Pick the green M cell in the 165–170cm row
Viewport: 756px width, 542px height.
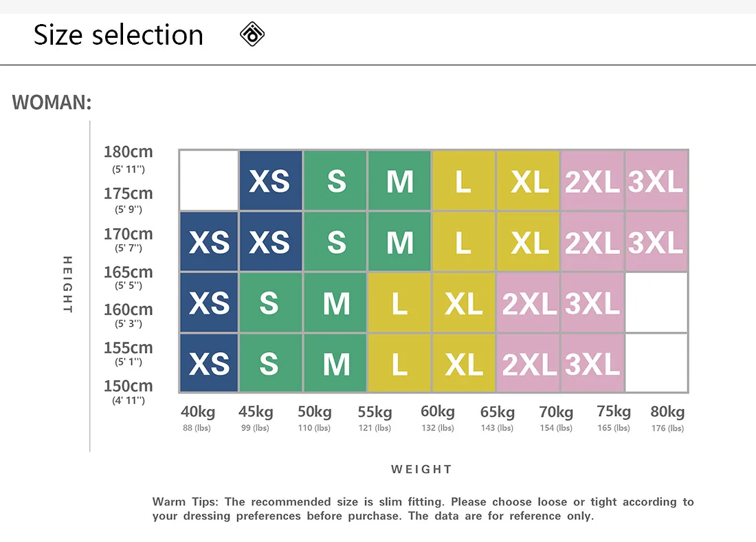click(399, 241)
